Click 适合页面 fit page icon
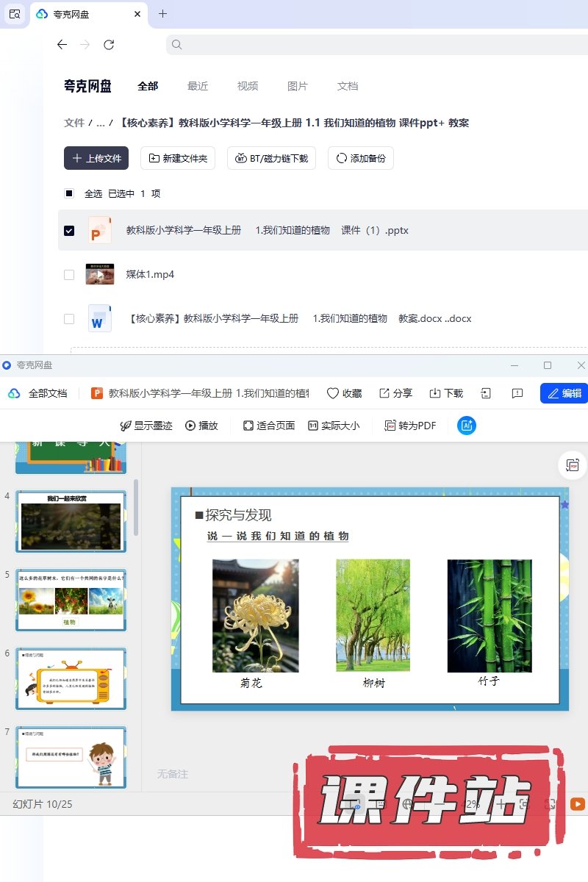 pos(248,426)
